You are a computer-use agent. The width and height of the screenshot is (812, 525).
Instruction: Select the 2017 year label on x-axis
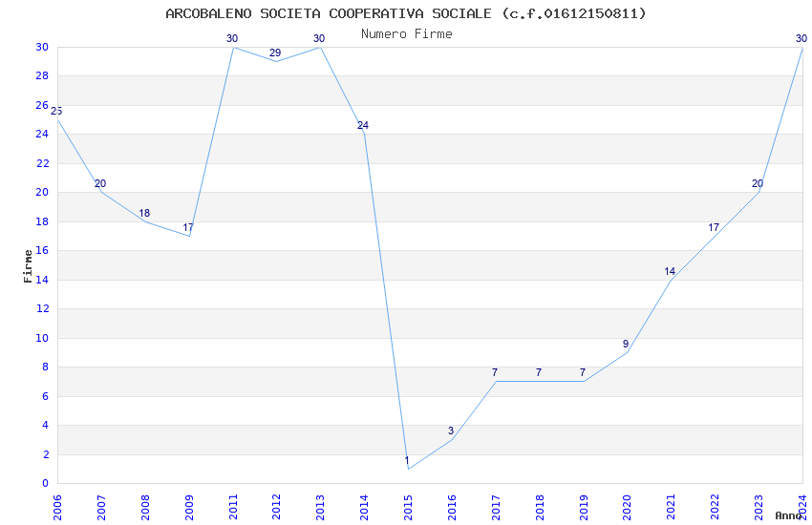tap(496, 507)
